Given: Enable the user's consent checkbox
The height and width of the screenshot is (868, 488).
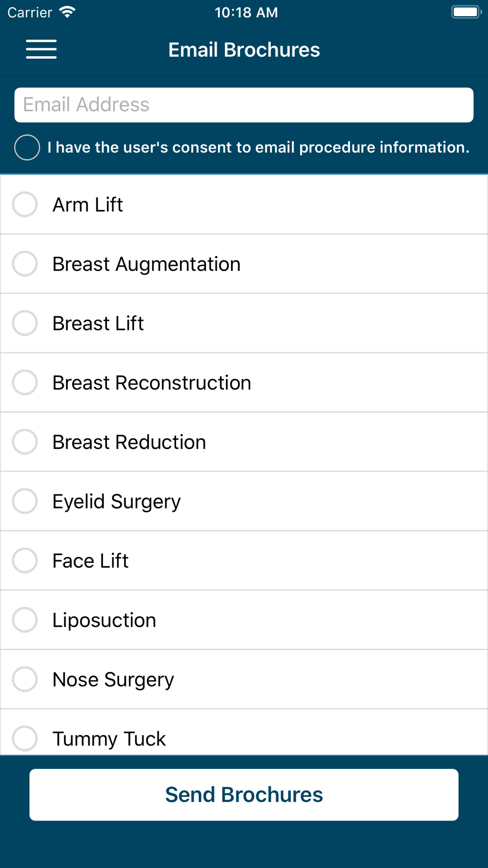Looking at the screenshot, I should tap(27, 147).
